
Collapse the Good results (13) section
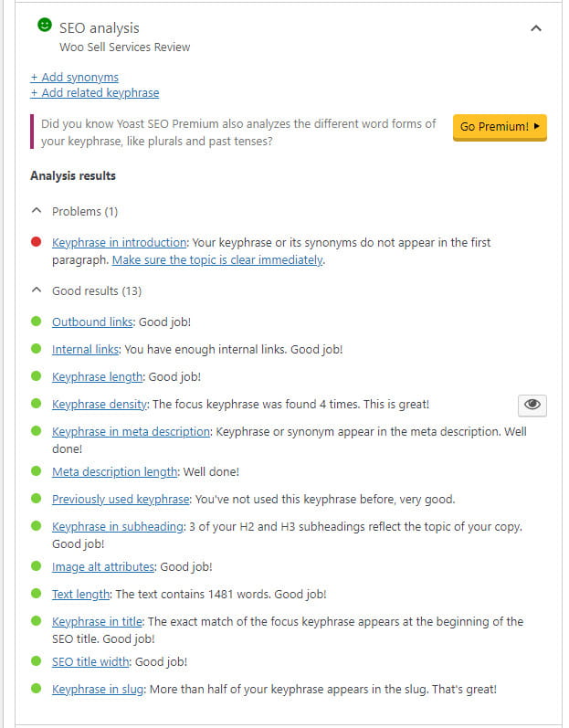point(86,291)
